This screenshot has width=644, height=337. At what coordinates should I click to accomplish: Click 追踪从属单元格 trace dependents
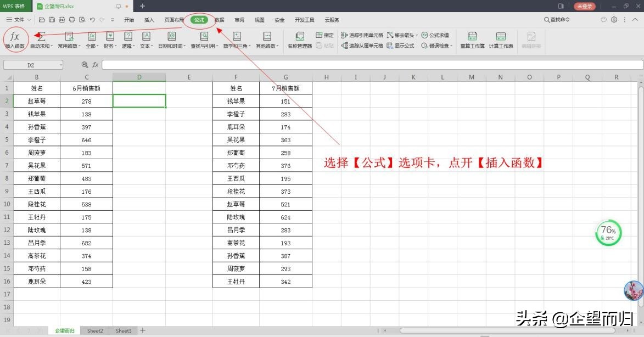362,46
